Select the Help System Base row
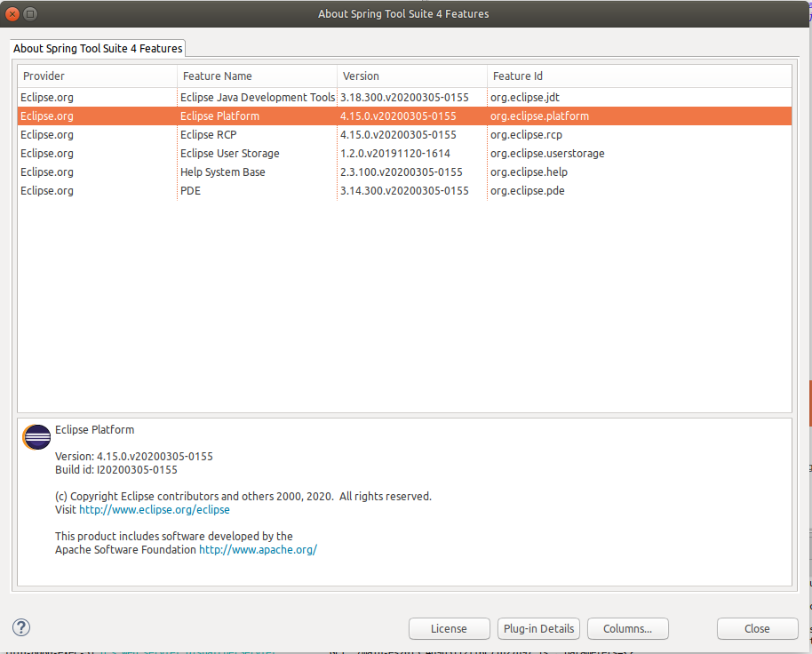The height and width of the screenshot is (654, 812). (x=404, y=171)
